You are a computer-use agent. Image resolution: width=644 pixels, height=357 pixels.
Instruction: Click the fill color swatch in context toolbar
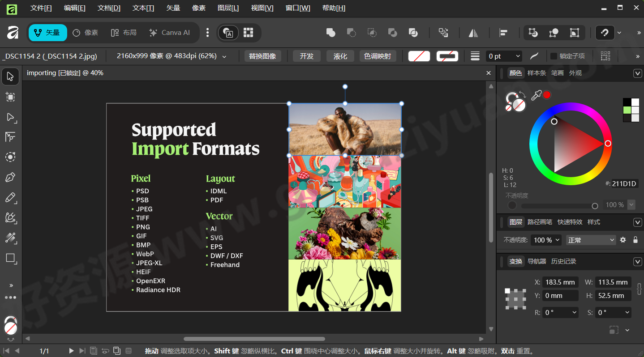419,56
